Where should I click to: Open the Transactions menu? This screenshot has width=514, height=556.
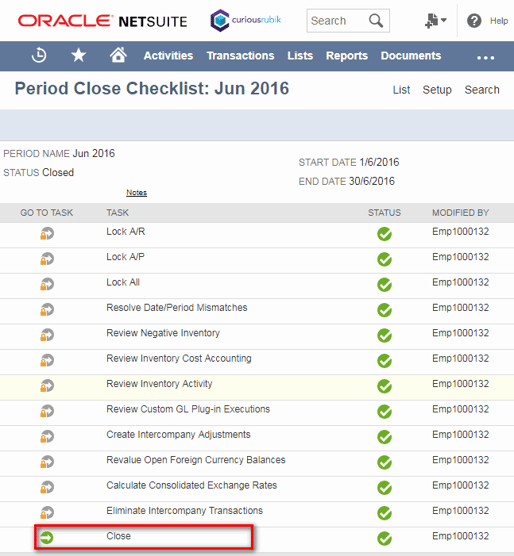pyautogui.click(x=240, y=56)
